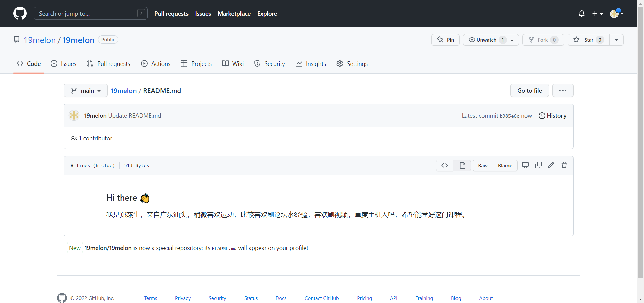Switch to the Actions tab

(x=156, y=63)
